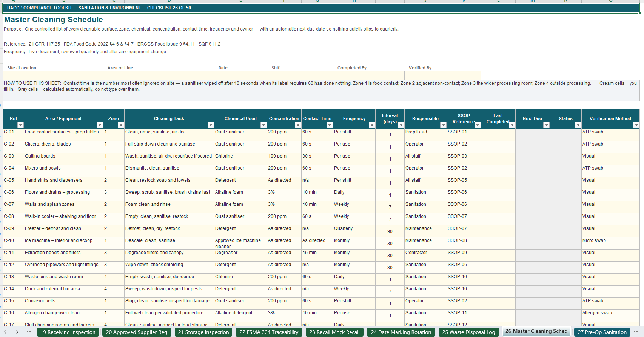Screen dimensions: 644x337
Task: Click the Site / Location input cell
Action: pyautogui.click(x=53, y=75)
